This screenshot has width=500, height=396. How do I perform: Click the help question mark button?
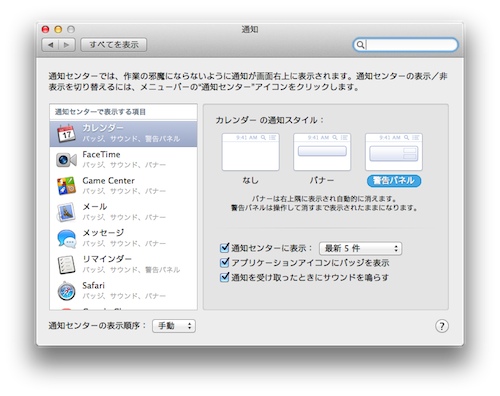[442, 326]
